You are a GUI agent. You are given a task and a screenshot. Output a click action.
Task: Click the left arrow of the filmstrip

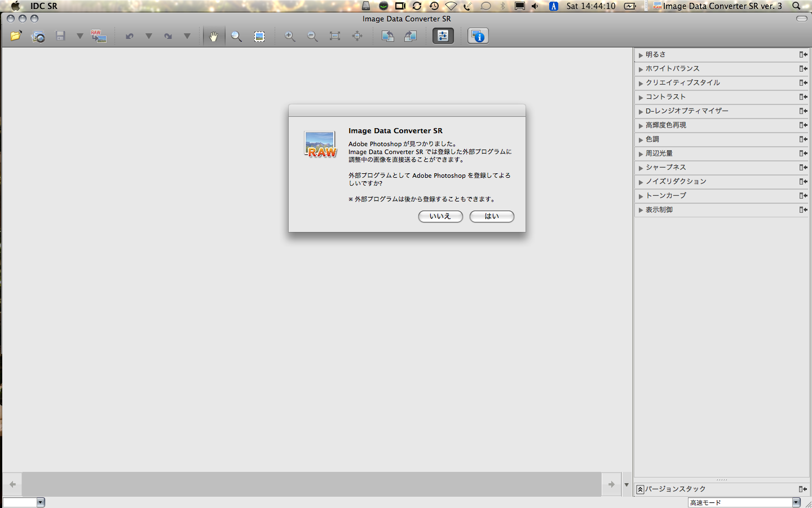click(12, 484)
